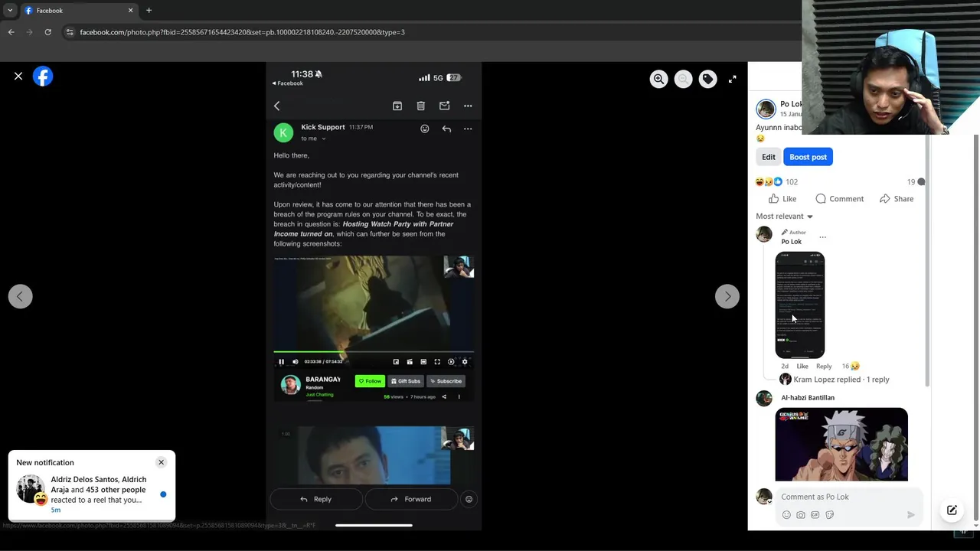Image resolution: width=980 pixels, height=551 pixels.
Task: Click the comments panel scrollbar
Action: tap(928, 260)
